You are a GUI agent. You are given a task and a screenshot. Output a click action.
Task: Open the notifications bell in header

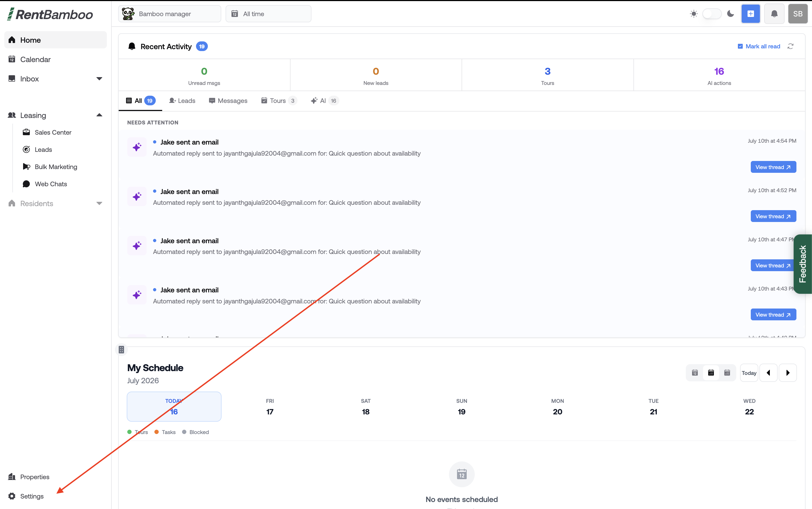click(774, 14)
